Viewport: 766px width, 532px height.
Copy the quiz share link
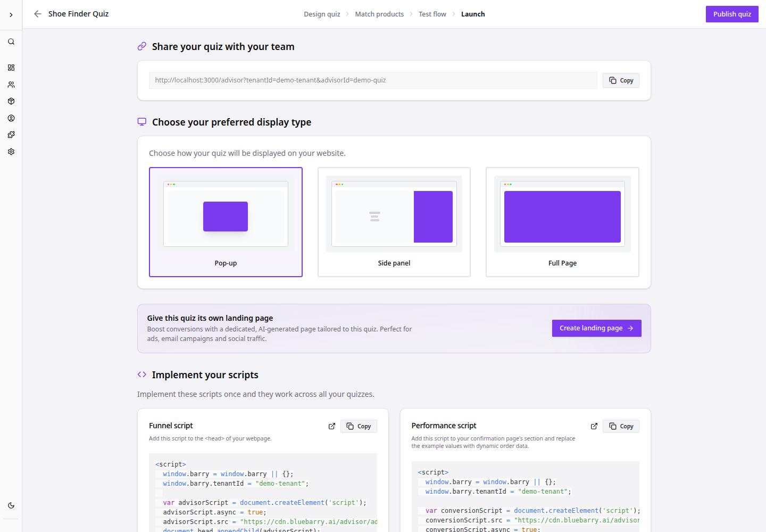pos(621,80)
